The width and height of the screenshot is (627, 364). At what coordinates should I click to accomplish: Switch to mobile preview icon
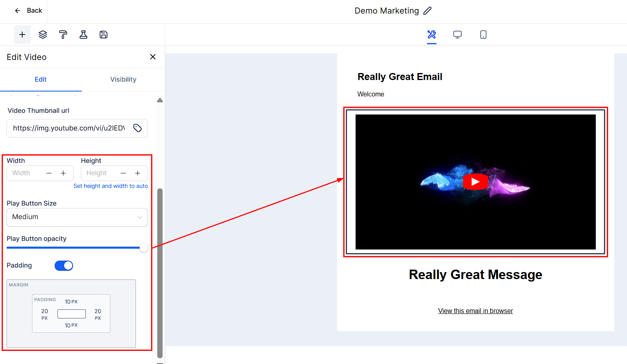click(x=483, y=35)
